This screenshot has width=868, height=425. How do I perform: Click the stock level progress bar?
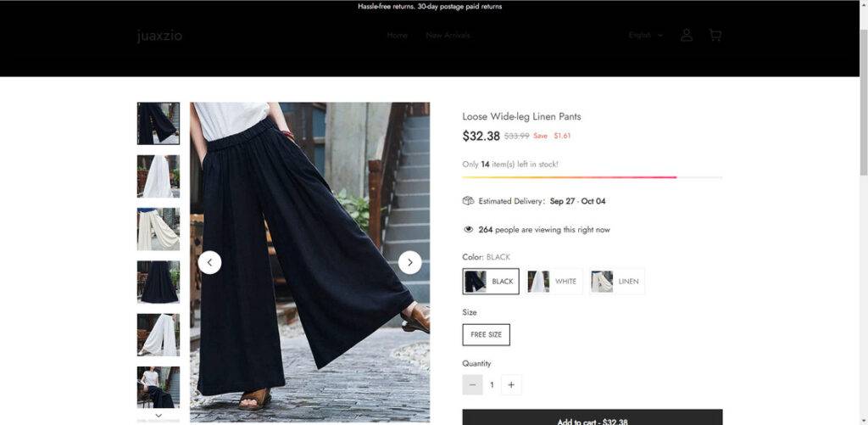[x=593, y=177]
